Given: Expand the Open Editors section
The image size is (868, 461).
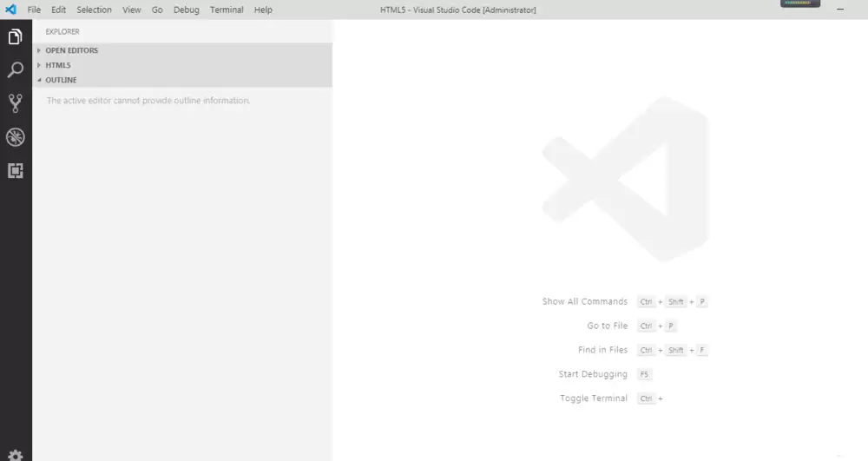Looking at the screenshot, I should click(x=71, y=50).
